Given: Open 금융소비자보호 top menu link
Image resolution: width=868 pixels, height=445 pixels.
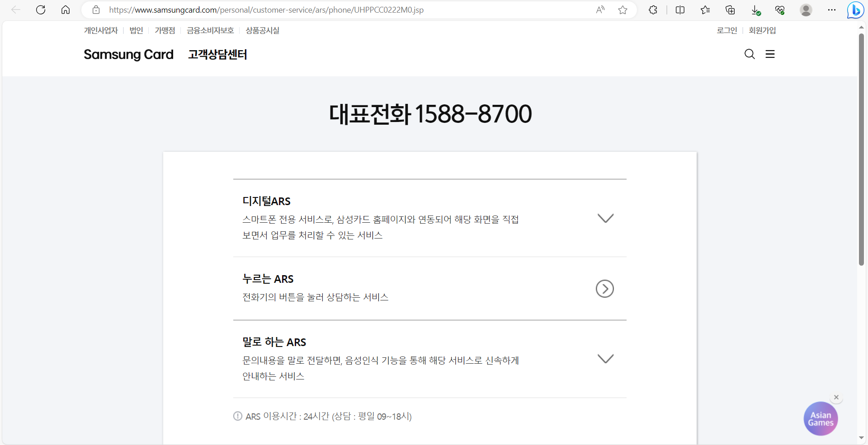Looking at the screenshot, I should click(210, 30).
